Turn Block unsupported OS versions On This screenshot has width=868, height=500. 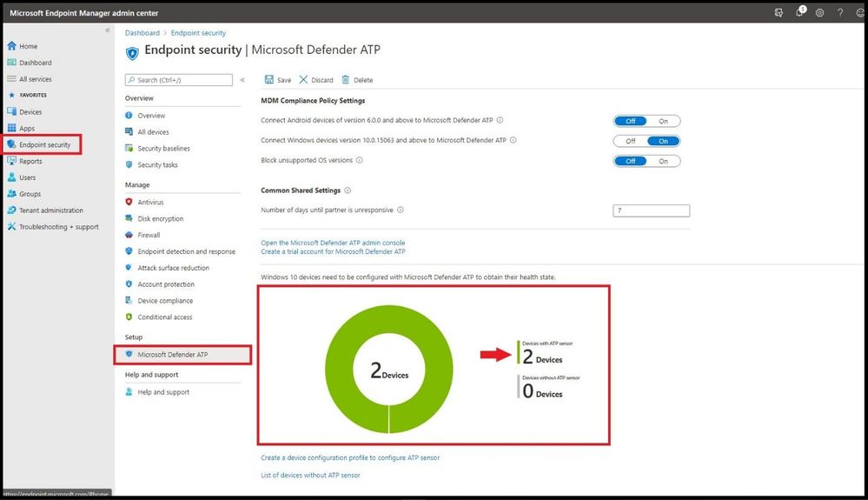click(663, 161)
